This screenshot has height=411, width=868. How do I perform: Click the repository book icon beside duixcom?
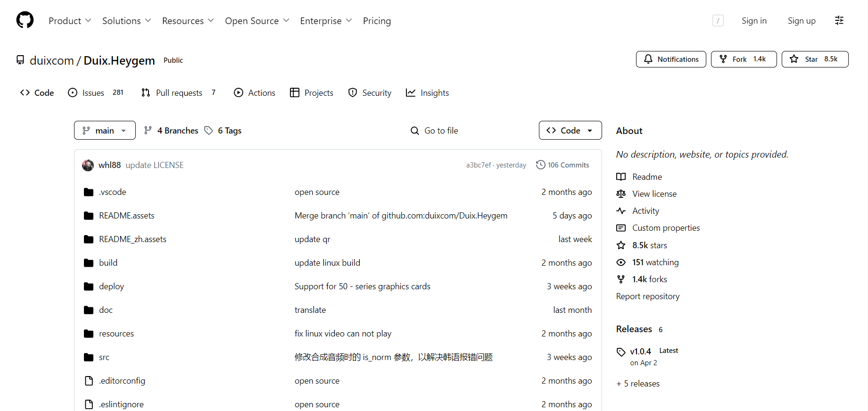pos(20,60)
